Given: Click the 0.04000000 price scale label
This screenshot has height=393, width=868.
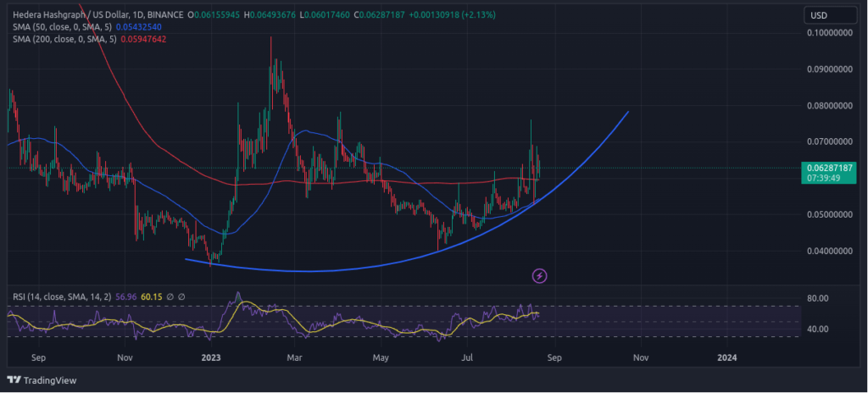Looking at the screenshot, I should (828, 251).
